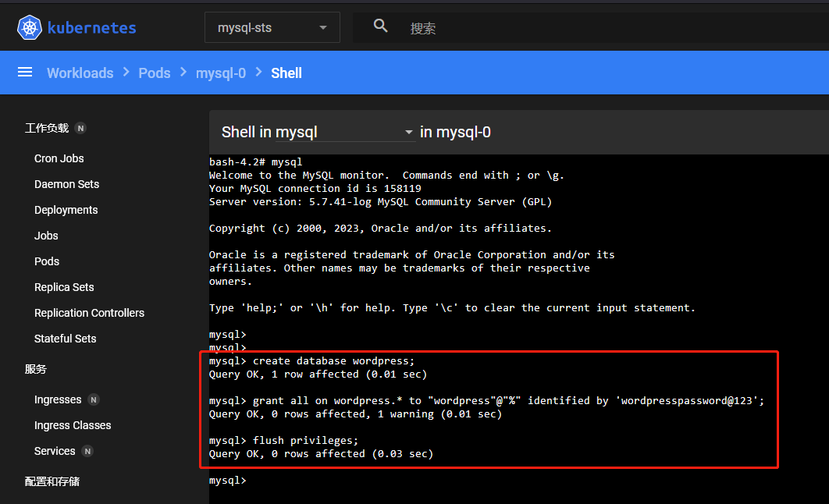The height and width of the screenshot is (504, 829).
Task: Click the N badge beside Ingresses
Action: coord(94,400)
